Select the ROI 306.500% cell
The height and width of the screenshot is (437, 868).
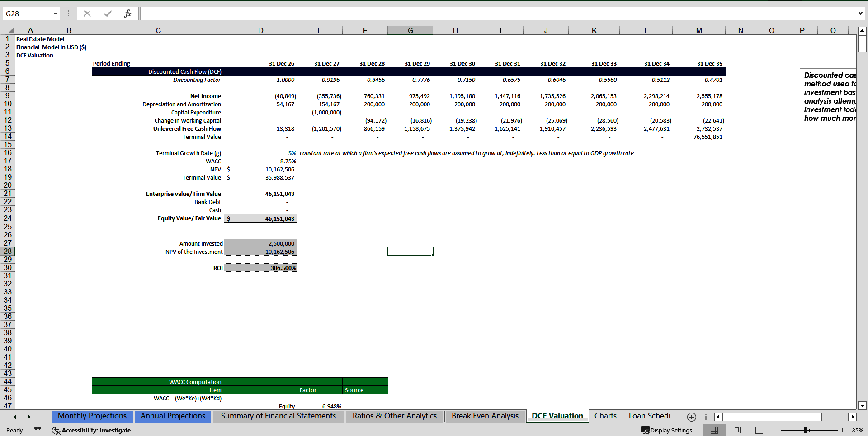click(x=261, y=268)
